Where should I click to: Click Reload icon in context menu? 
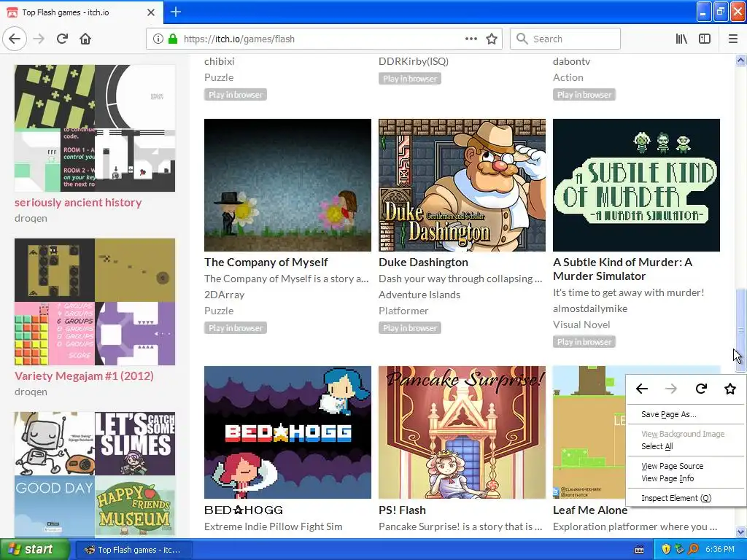tap(701, 389)
